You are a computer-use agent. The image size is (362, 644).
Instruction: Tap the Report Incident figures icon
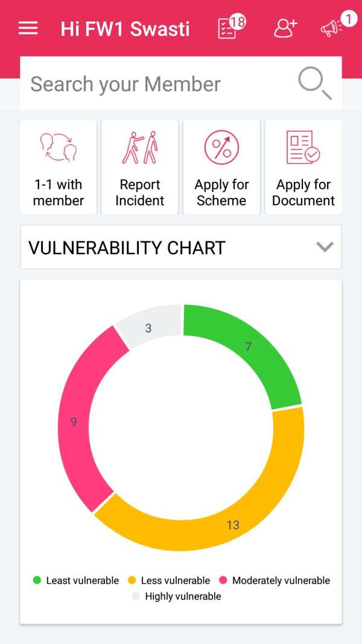click(x=140, y=147)
